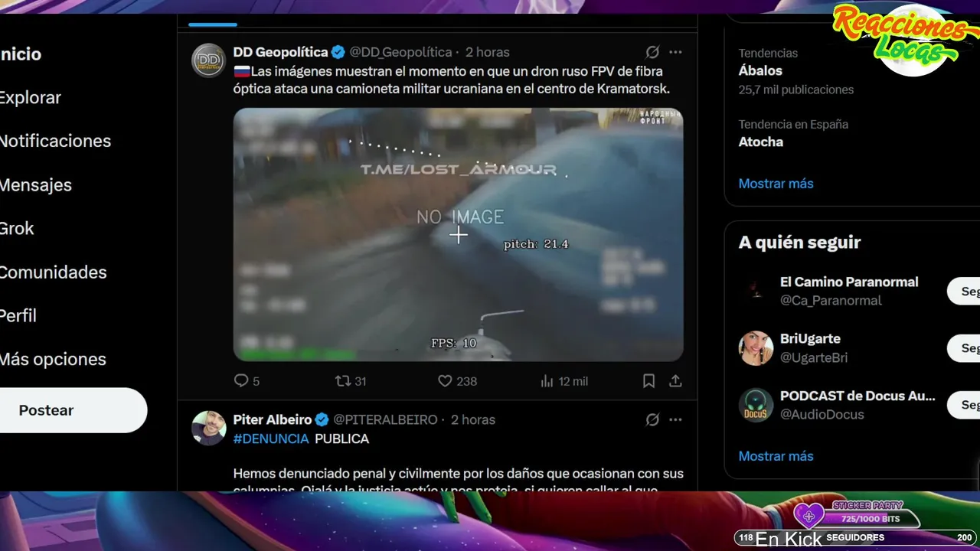Open El Camino Paranormal profile

pyautogui.click(x=849, y=282)
